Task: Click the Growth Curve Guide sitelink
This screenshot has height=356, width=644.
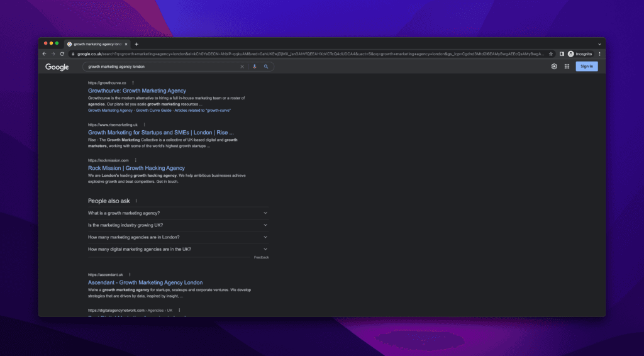Action: click(x=153, y=111)
